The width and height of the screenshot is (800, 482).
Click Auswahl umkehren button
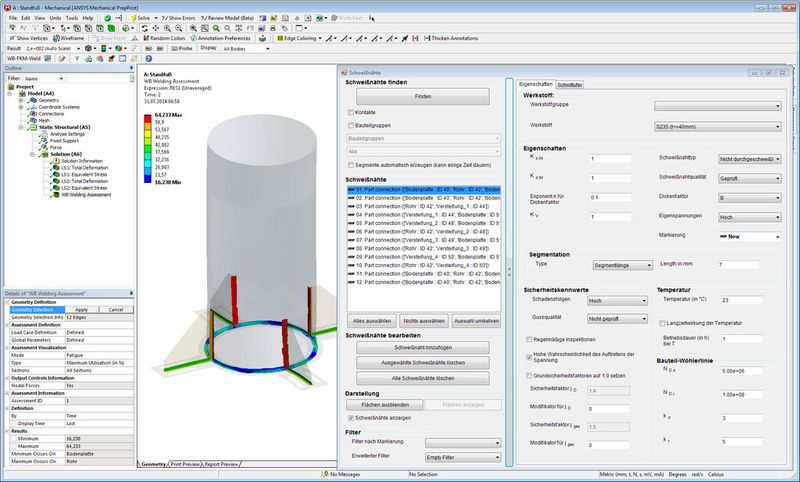(476, 321)
